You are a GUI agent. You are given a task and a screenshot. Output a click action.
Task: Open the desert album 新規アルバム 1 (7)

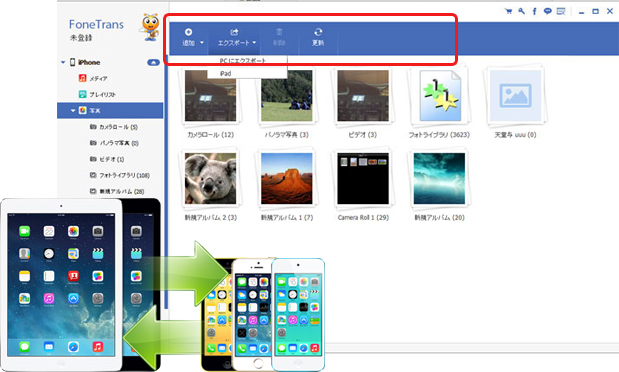click(287, 178)
